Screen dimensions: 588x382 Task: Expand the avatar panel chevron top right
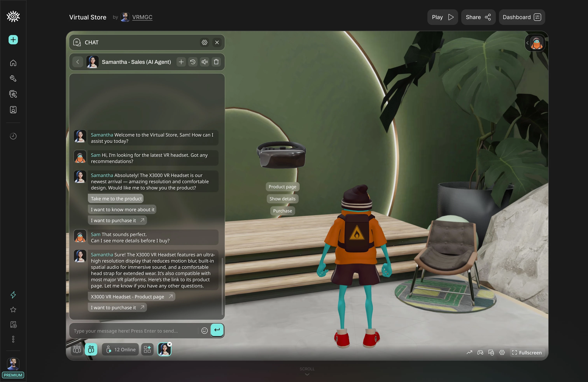(x=527, y=43)
